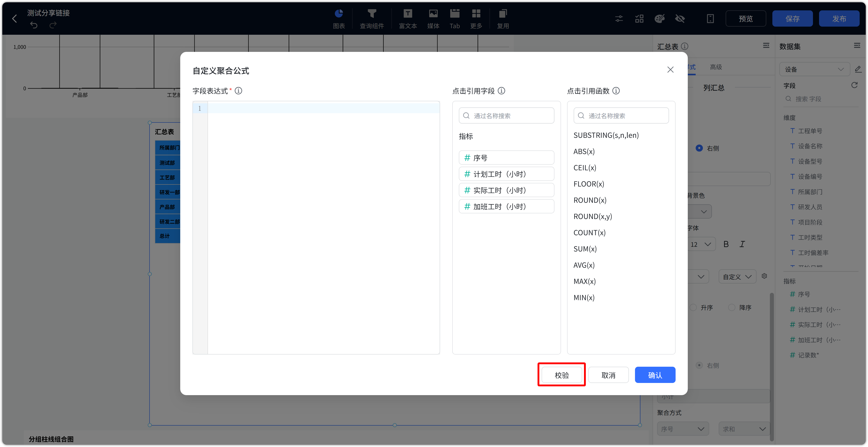Select the lower disabled 右侧 radio
868x447 pixels.
pyautogui.click(x=699, y=365)
